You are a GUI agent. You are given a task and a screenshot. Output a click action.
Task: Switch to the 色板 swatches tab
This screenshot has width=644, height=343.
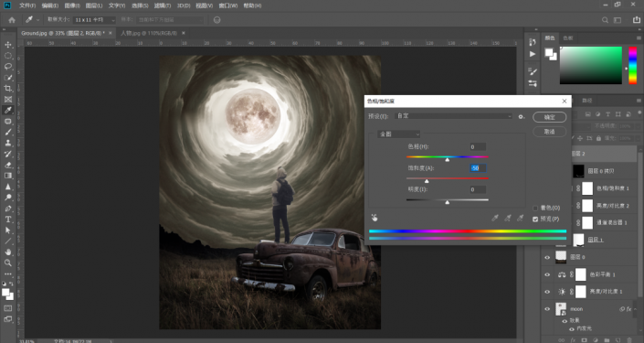pos(568,38)
